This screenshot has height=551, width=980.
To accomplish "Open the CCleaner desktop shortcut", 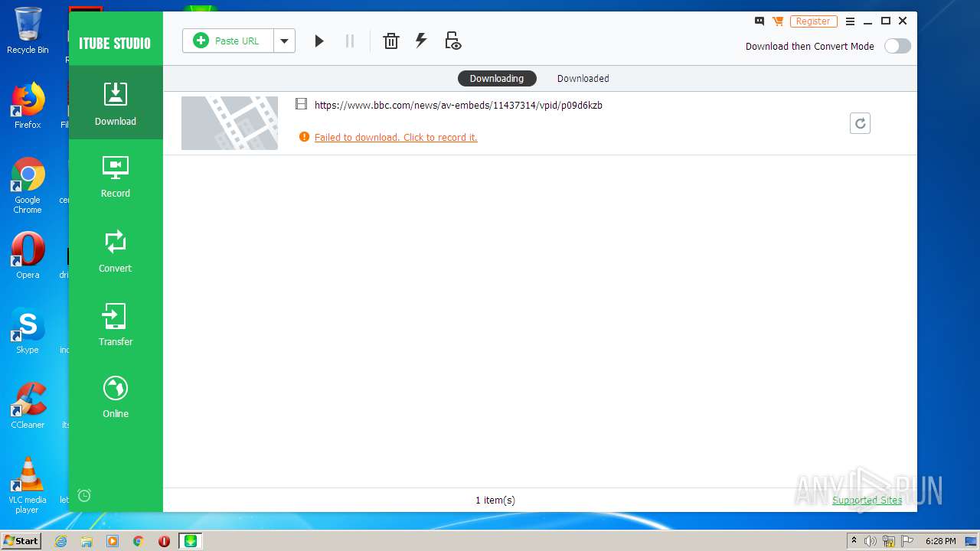I will tap(28, 406).
